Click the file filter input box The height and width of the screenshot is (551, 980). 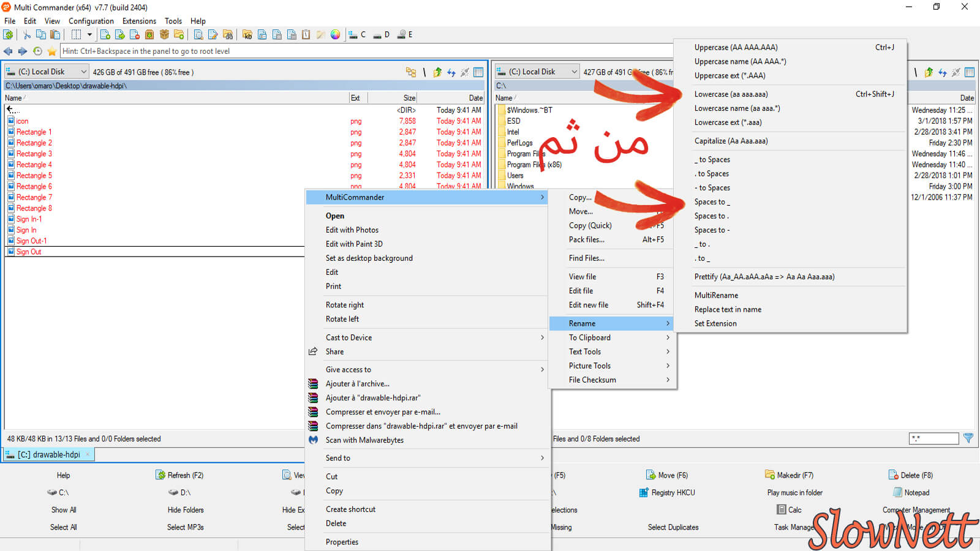[x=933, y=438]
